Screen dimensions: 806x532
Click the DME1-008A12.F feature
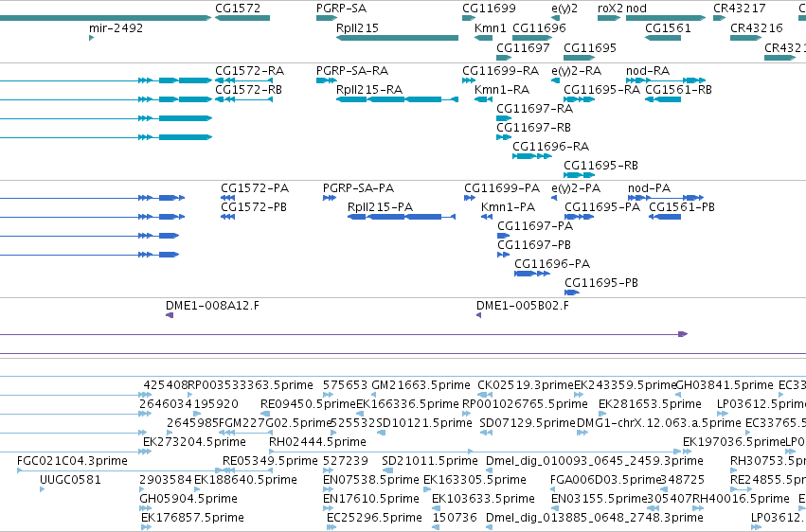170,315
